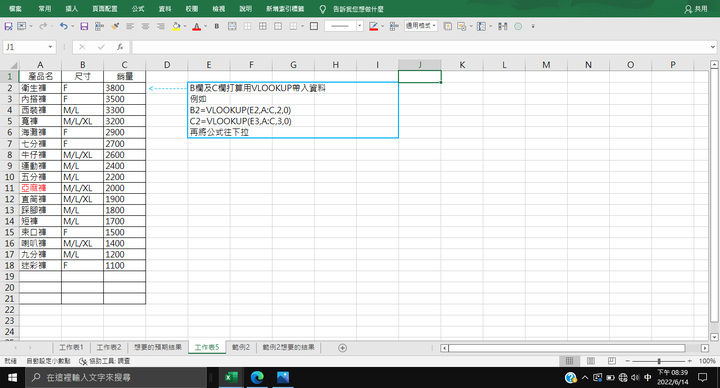Center text using the toolbar icon

(146, 26)
